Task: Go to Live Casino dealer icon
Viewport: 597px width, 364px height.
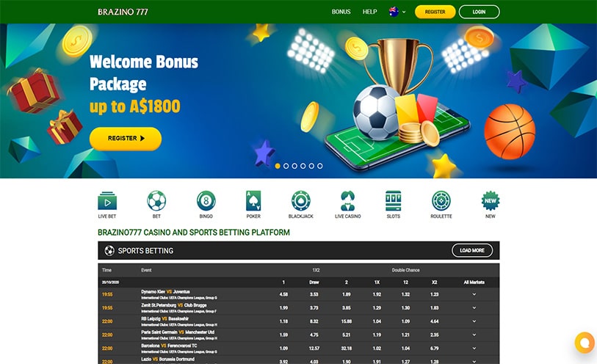Action: tap(347, 201)
